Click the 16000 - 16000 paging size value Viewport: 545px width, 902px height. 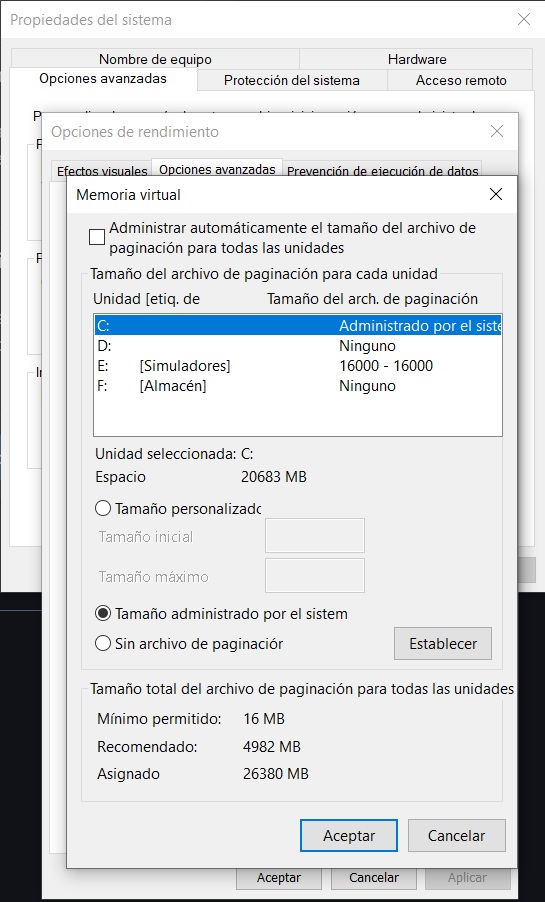click(x=386, y=366)
